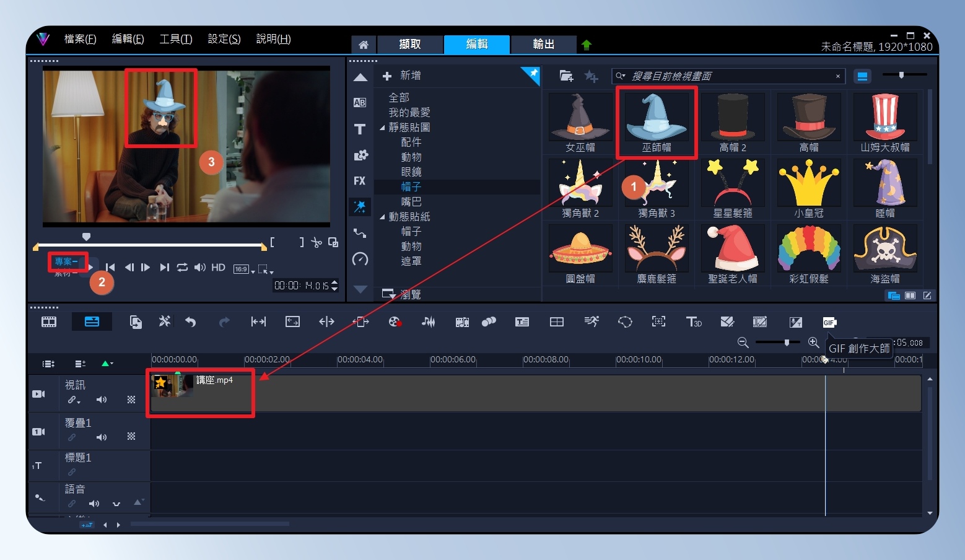This screenshot has width=965, height=560.
Task: Mute the 語音 voice track
Action: click(94, 504)
